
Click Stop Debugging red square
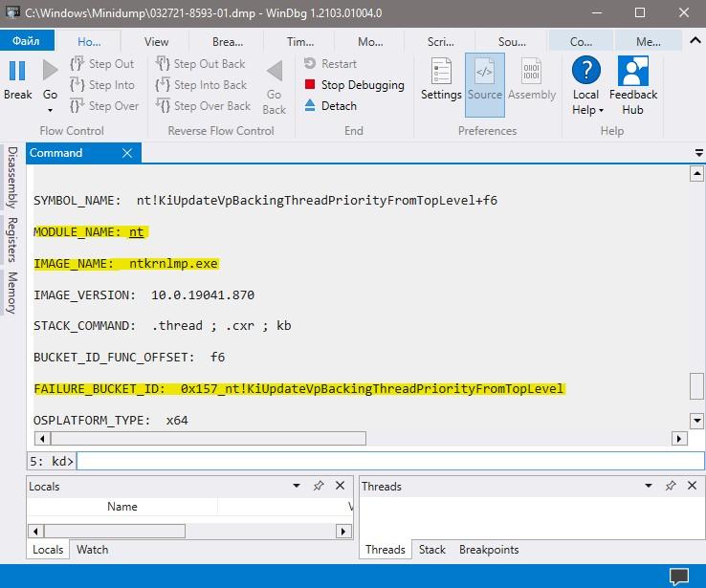(x=309, y=84)
